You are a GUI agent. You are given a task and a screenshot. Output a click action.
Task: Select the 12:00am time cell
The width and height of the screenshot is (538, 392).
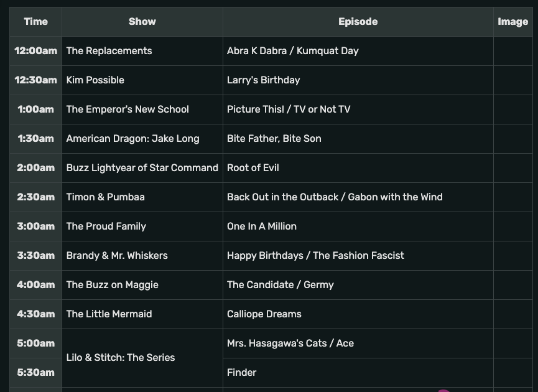[35, 51]
